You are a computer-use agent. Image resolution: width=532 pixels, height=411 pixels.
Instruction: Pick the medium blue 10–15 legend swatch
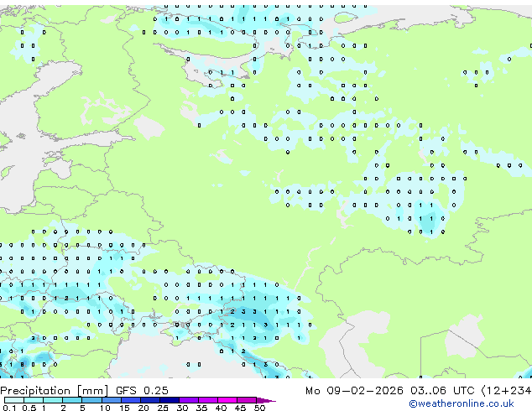coord(111,400)
